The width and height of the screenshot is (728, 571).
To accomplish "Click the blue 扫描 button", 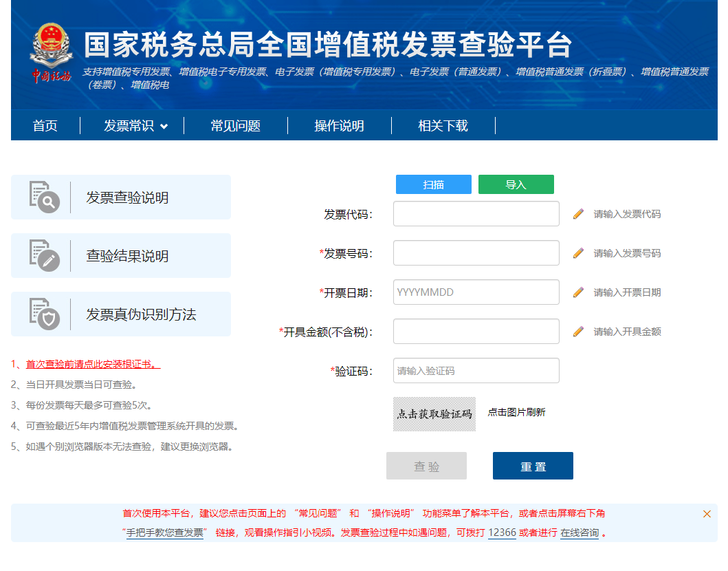I will click(433, 184).
